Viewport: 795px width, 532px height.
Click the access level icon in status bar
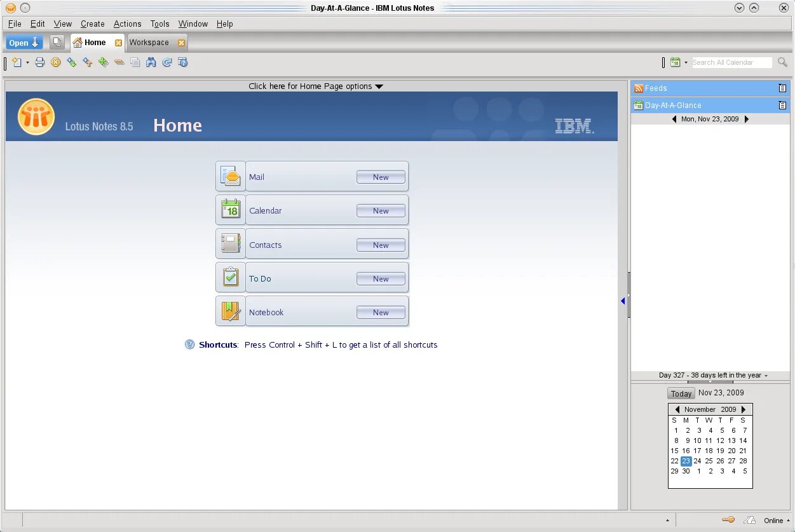click(x=750, y=520)
